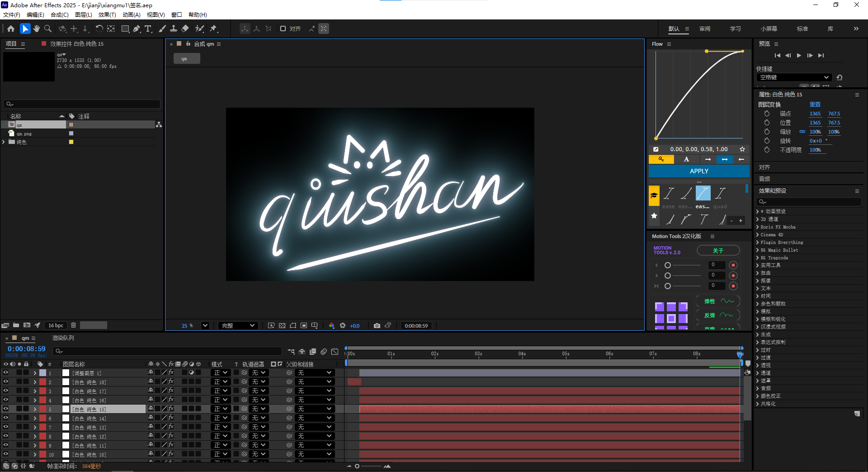The width and height of the screenshot is (868, 472).
Task: Expand the Boris FX Mocha effects category
Action: pos(758,227)
